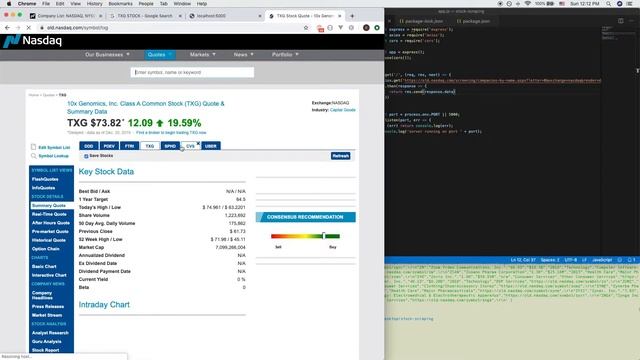Open a new Chrome tab with plus button
Image resolution: width=640 pixels, height=360 pixels.
tap(352, 16)
